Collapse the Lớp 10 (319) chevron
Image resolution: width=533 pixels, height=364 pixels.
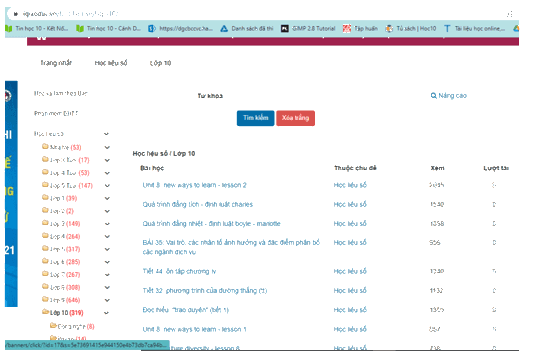click(x=106, y=313)
